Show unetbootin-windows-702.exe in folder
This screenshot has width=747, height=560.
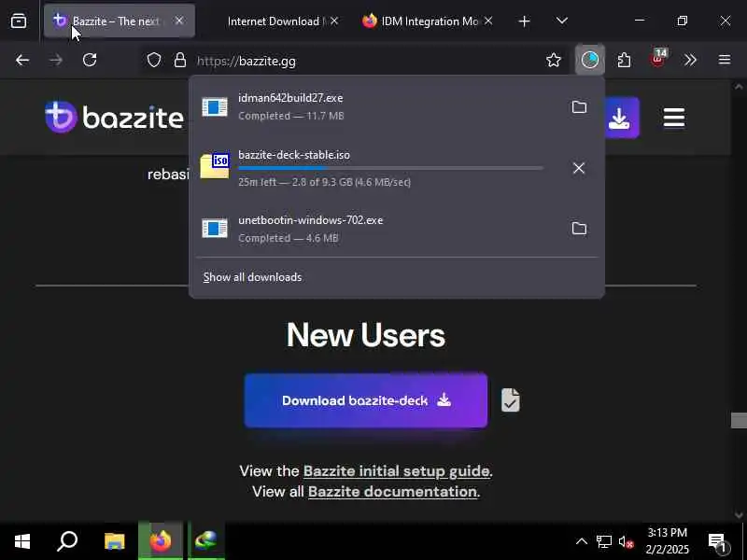pos(579,229)
